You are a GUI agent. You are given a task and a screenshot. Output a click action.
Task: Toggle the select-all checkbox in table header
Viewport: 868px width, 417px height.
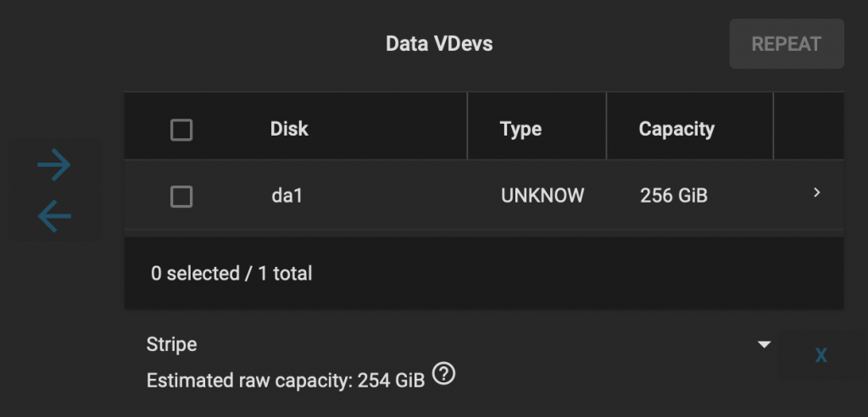point(181,131)
